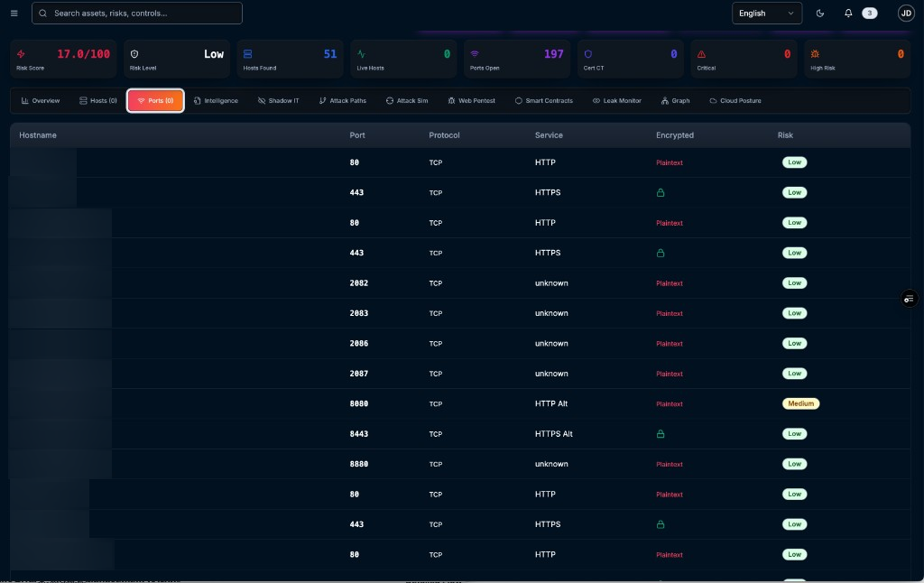Click the search assets input field
The height and width of the screenshot is (583, 924).
137,13
